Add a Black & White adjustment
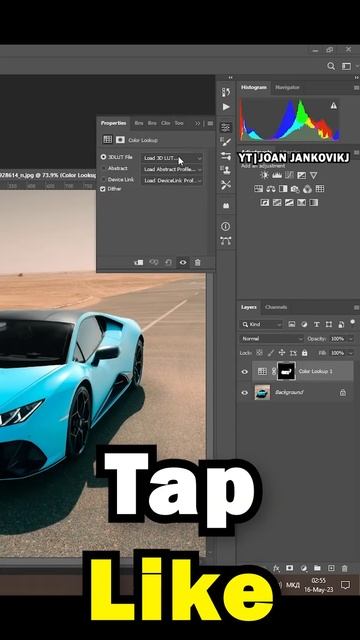 pyautogui.click(x=283, y=189)
